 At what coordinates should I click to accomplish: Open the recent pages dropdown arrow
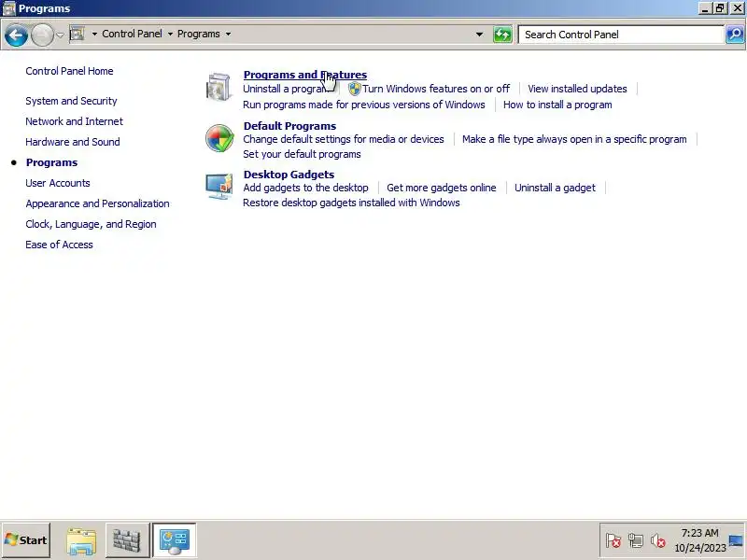(60, 35)
